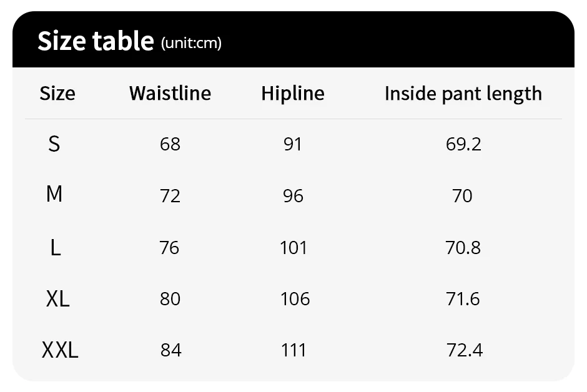Click inside pant length value 69.2

(463, 145)
